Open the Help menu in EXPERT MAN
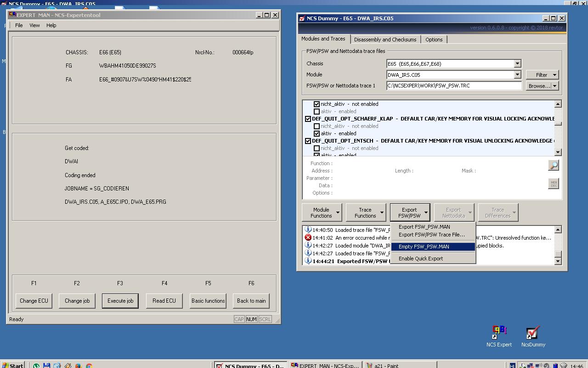This screenshot has height=368, width=588. click(51, 25)
